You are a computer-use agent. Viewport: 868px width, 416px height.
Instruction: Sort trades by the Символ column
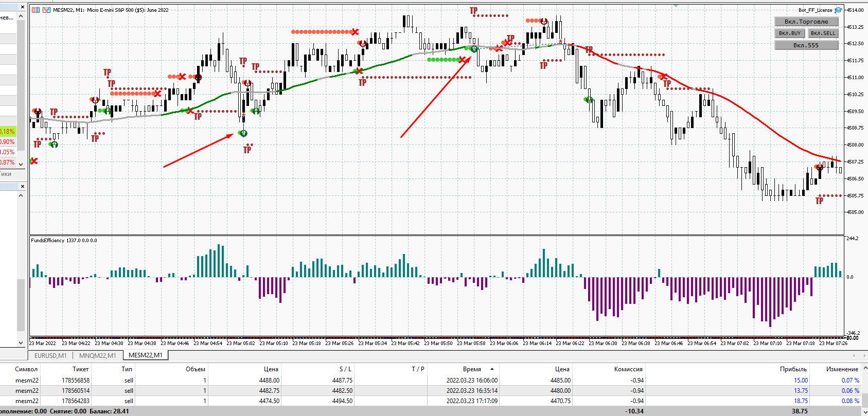[x=26, y=369]
